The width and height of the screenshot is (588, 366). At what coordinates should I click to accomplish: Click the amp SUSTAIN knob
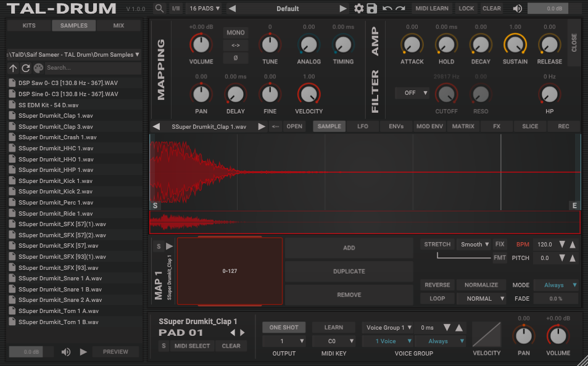[x=515, y=44]
